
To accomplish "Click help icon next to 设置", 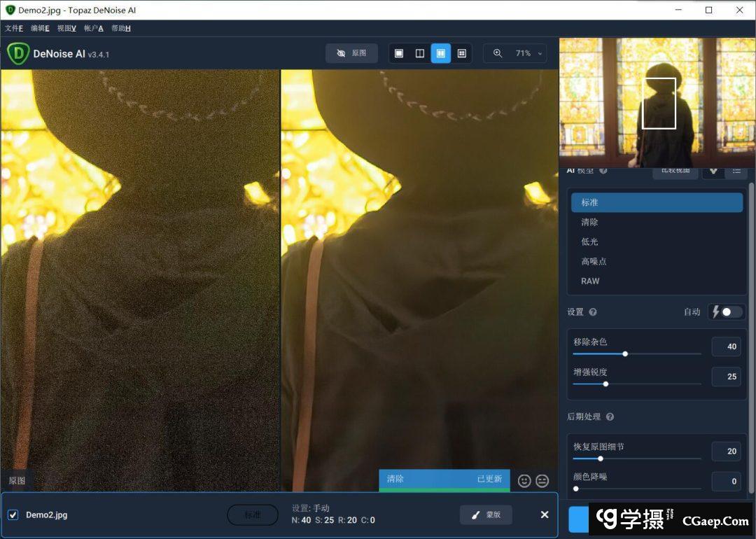I will pos(593,312).
